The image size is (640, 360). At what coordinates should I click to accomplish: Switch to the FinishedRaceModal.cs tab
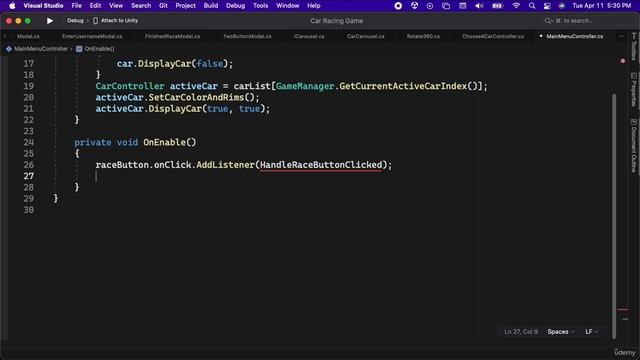[172, 36]
